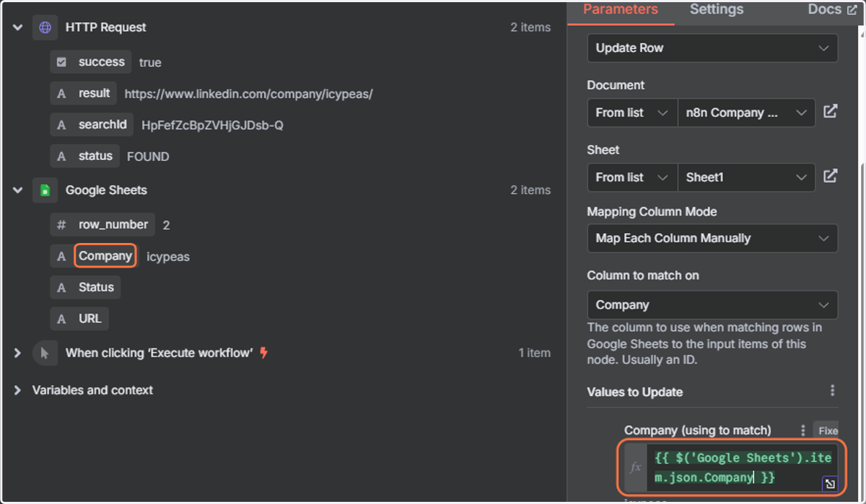Expand Variables and context section
This screenshot has width=866, height=504.
17,390
